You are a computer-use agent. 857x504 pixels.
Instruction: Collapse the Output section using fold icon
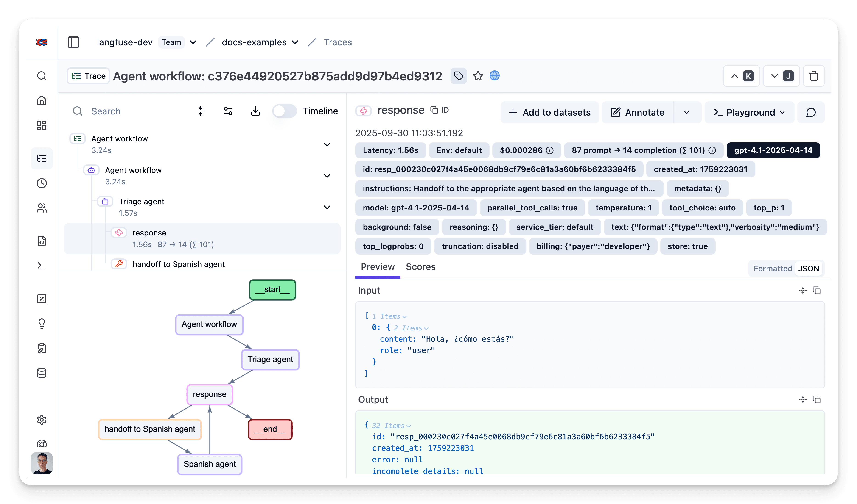point(803,399)
